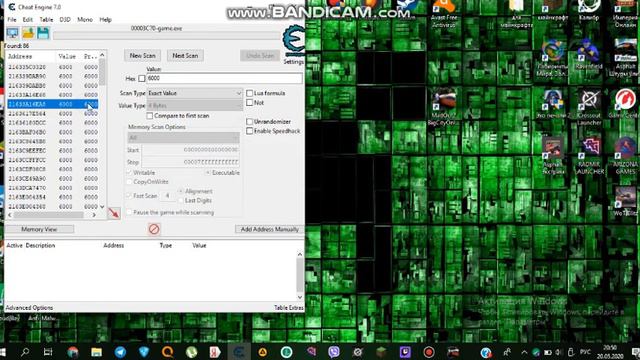Enable the Lua formula checkbox
The width and height of the screenshot is (640, 360).
click(x=249, y=93)
